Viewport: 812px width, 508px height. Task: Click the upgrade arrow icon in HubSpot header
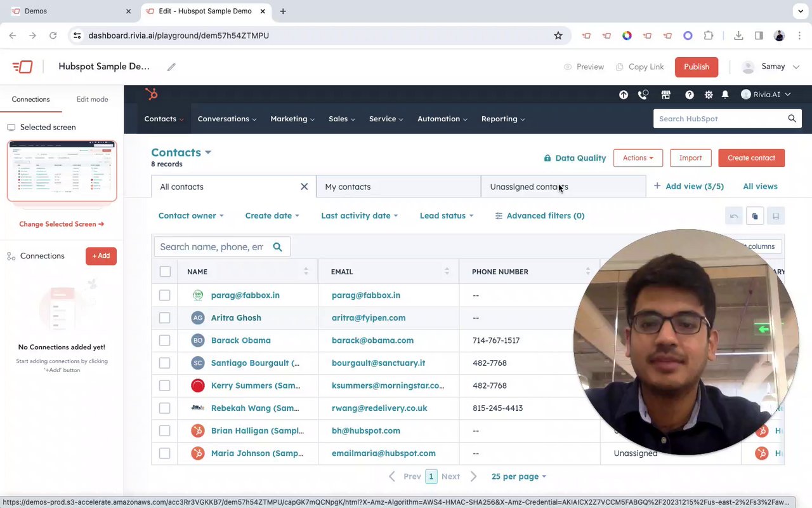pos(624,95)
